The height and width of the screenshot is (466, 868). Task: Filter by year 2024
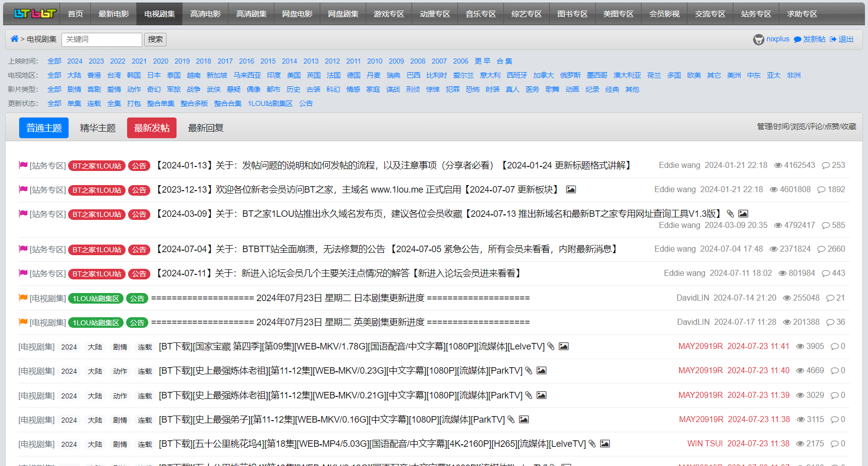click(75, 61)
